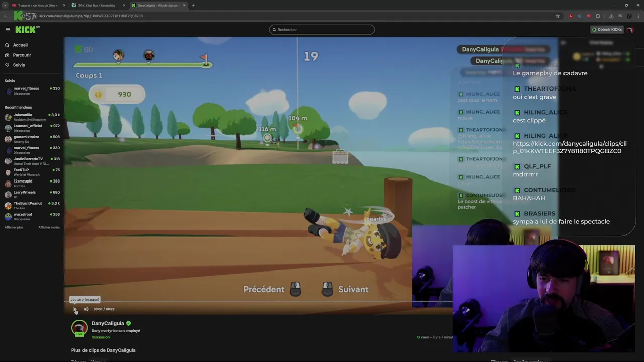Open Suivis in the sidebar
The image size is (644, 362).
(19, 65)
